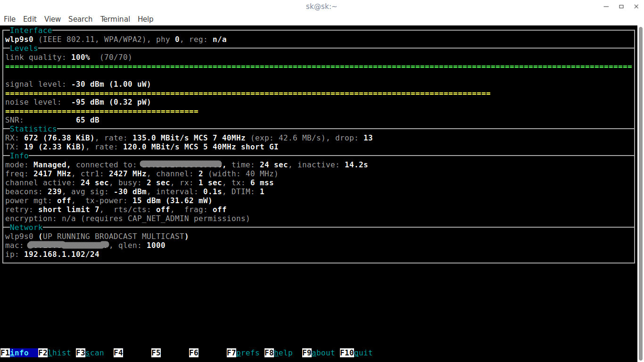Screen dimensions: 644x362
Task: Click the encryption n/a line
Action: pyautogui.click(x=128, y=219)
